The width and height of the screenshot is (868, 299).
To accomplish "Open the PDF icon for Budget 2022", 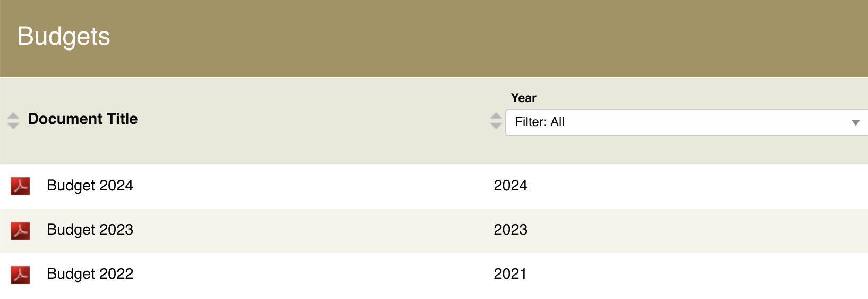I will point(20,275).
